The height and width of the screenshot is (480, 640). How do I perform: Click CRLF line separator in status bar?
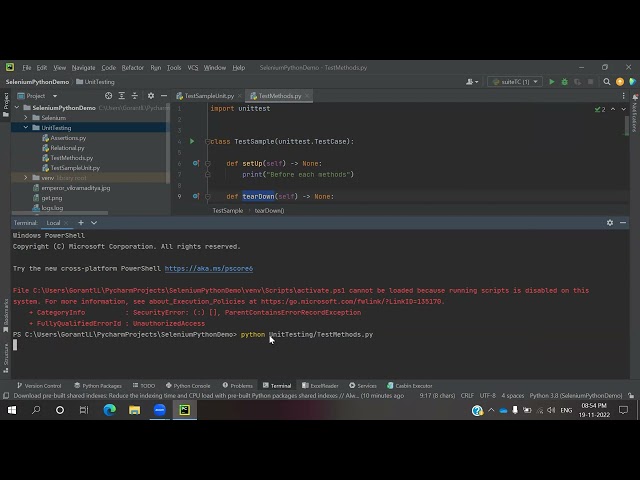[x=467, y=396]
